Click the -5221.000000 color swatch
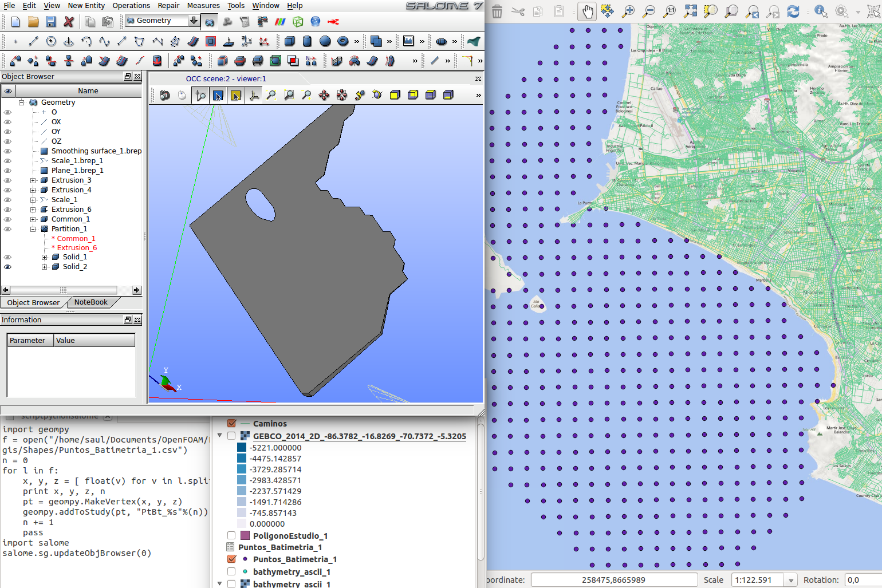 [242, 448]
